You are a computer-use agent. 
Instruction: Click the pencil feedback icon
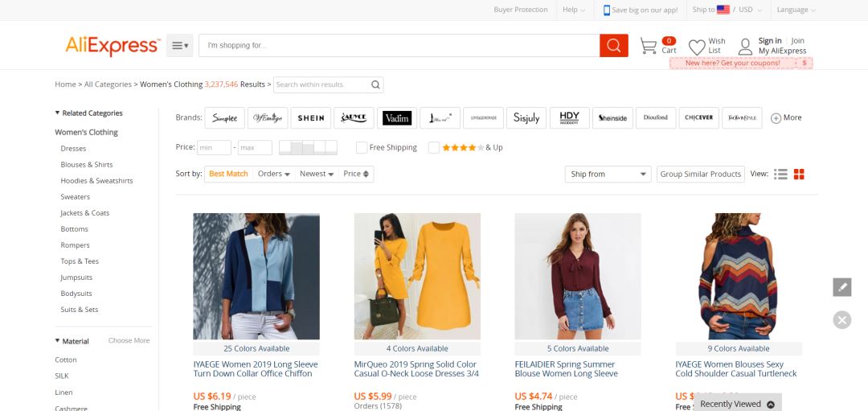[842, 287]
